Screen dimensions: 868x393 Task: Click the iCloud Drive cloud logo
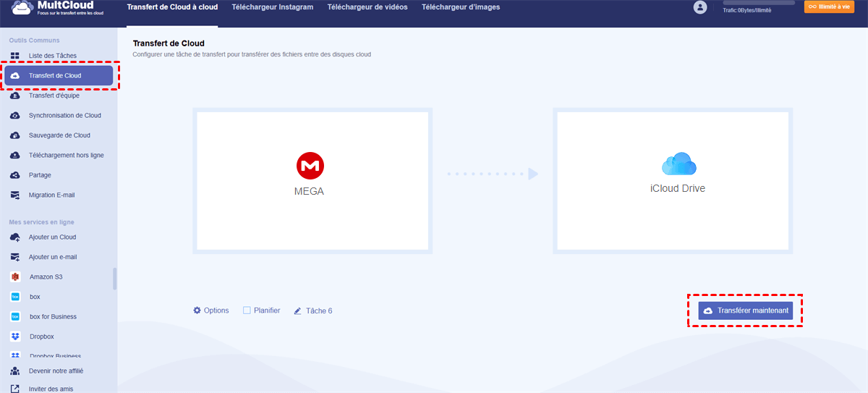click(x=678, y=164)
